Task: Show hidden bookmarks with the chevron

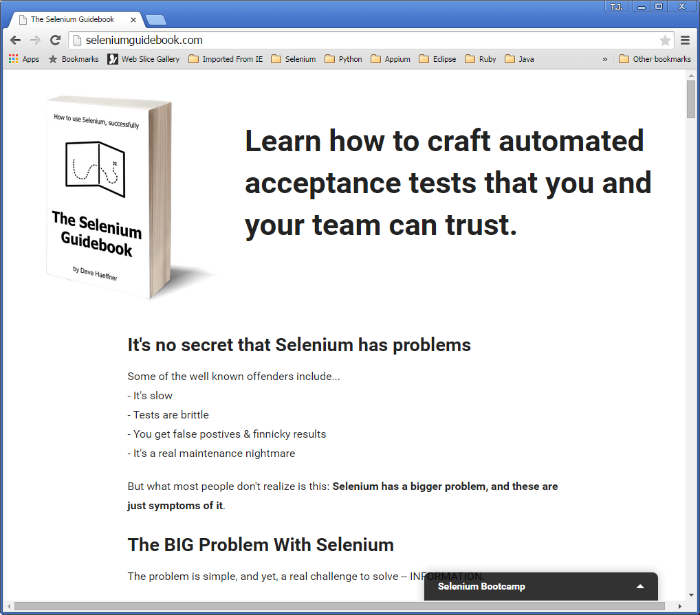Action: [x=604, y=59]
